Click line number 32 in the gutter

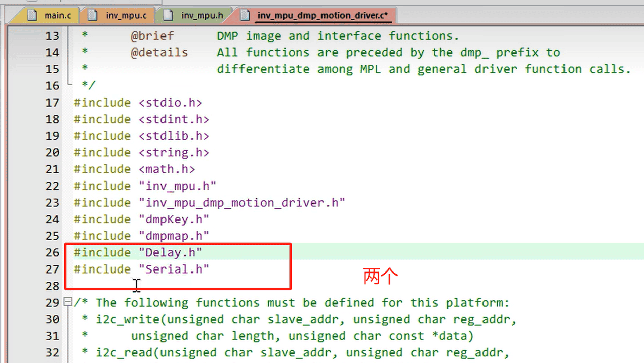52,352
